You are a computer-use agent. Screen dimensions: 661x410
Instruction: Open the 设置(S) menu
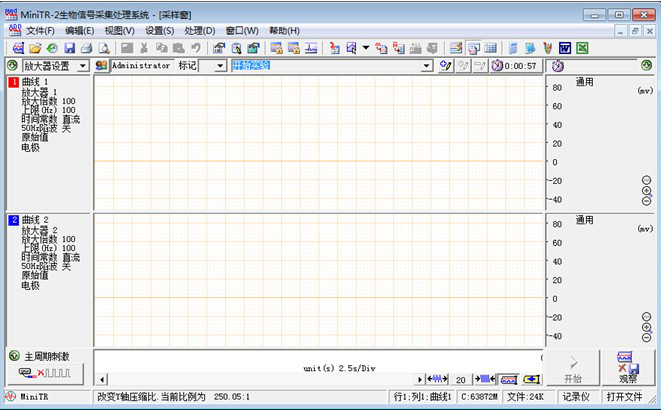coord(159,31)
